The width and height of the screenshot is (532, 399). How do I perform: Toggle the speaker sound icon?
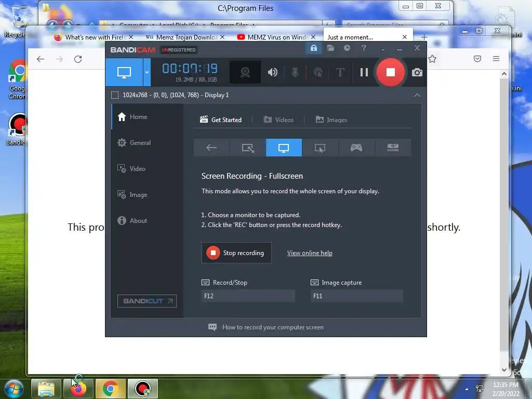point(272,72)
